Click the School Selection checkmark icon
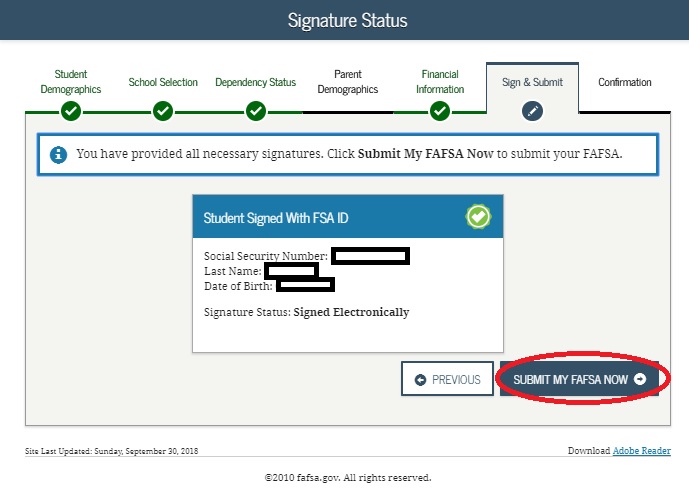 [163, 111]
